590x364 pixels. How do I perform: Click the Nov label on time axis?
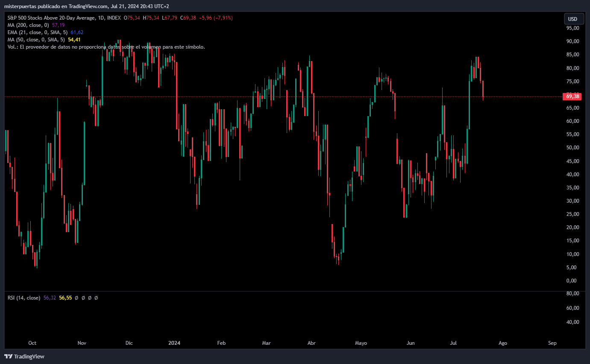82,343
